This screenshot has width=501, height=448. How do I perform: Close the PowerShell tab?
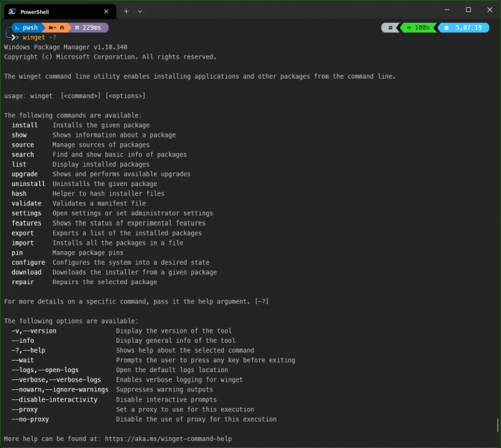106,11
